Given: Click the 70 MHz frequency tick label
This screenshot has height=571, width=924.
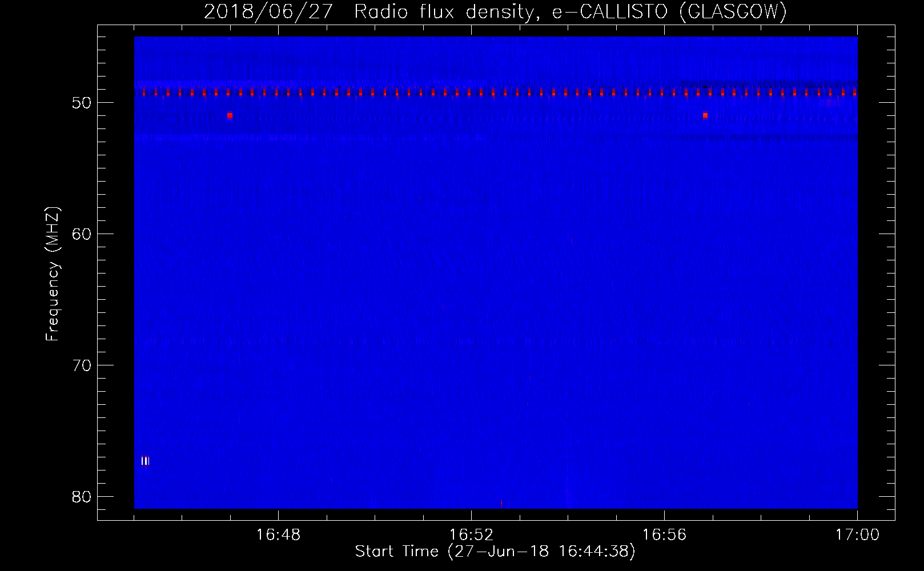Looking at the screenshot, I should pyautogui.click(x=82, y=365).
